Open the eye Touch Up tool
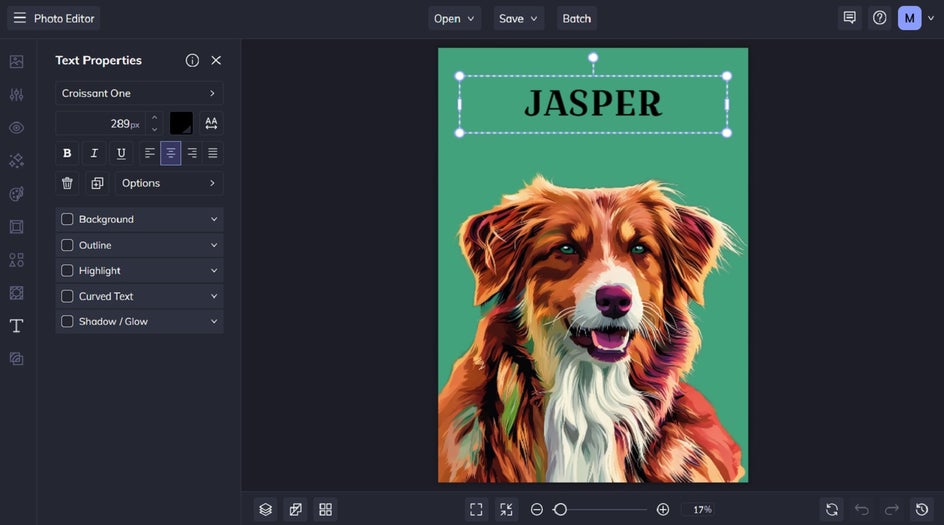944x525 pixels. tap(16, 128)
